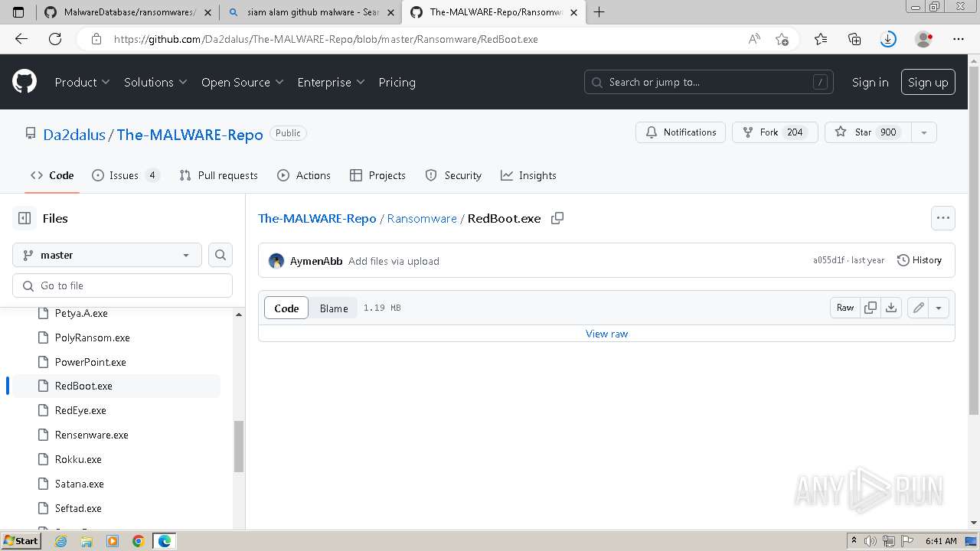
Task: Open new browser tab plus button
Action: [599, 12]
